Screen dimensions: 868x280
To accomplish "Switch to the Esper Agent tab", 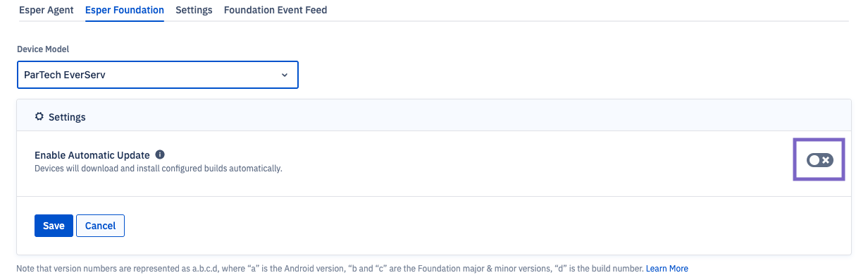I will coord(46,11).
